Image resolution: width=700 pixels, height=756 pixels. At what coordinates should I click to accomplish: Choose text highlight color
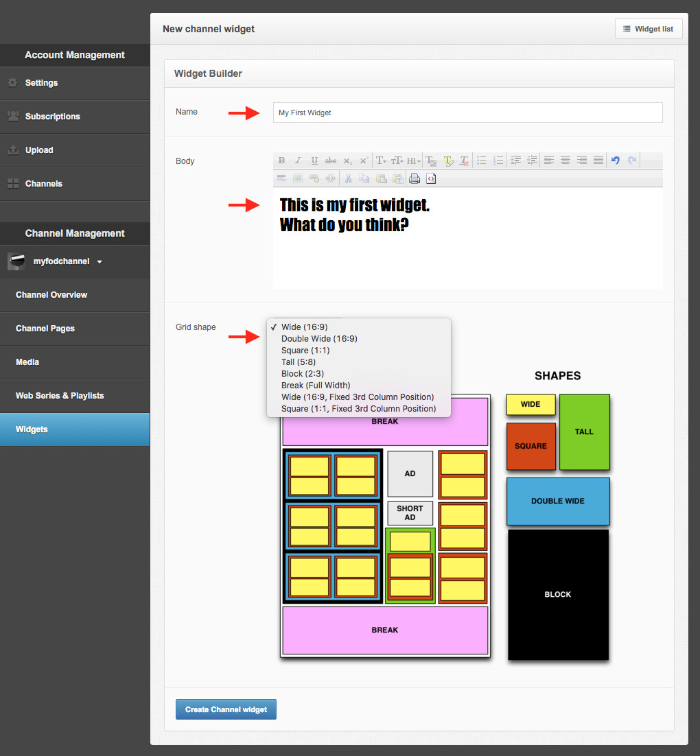448,161
